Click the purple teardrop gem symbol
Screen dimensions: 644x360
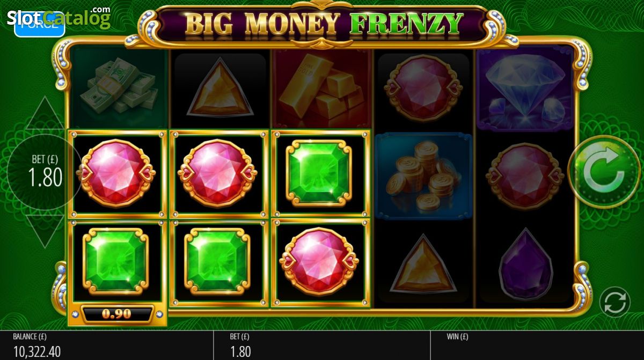point(525,263)
